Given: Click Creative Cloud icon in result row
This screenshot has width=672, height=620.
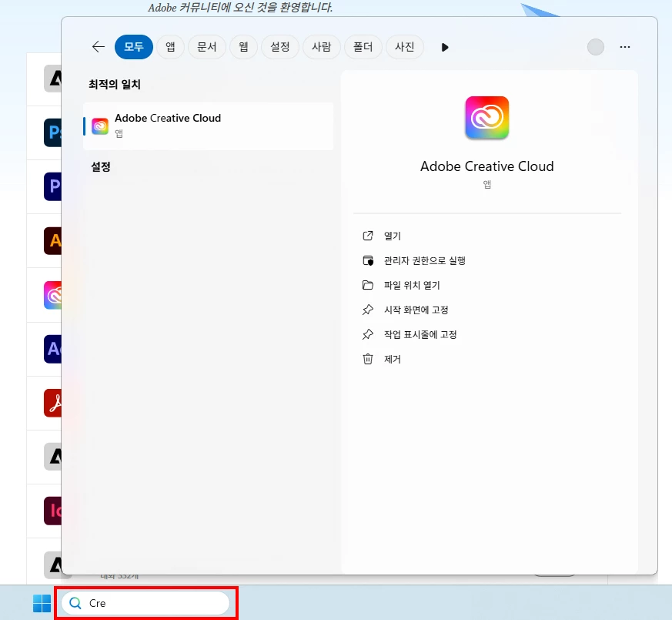Looking at the screenshot, I should coord(100,126).
